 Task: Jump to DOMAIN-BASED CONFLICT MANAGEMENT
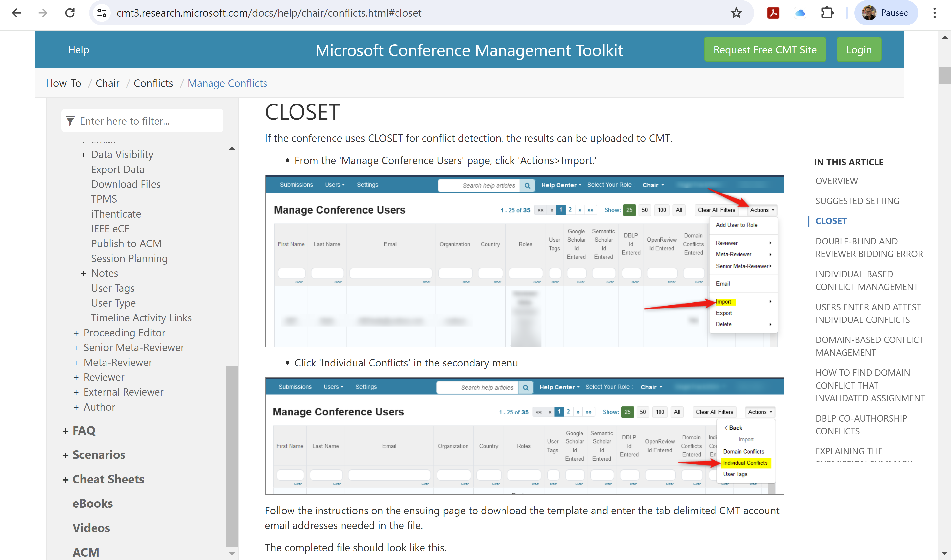click(x=869, y=346)
